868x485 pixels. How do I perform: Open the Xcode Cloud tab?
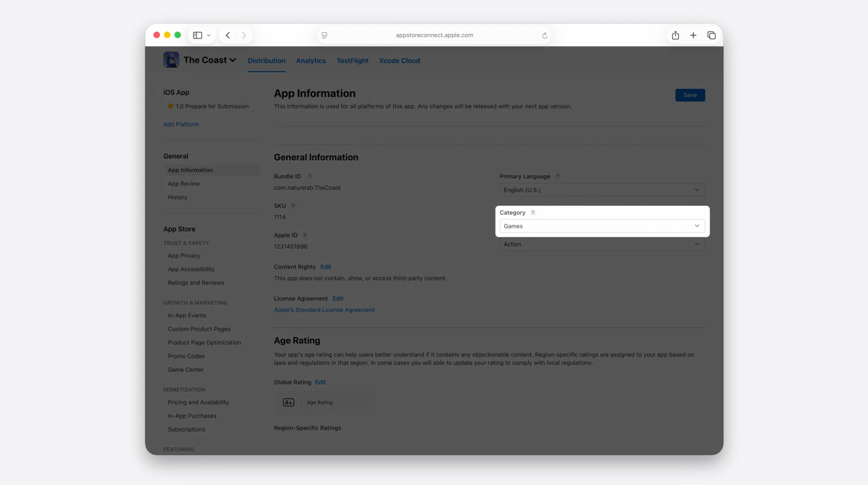[399, 61]
